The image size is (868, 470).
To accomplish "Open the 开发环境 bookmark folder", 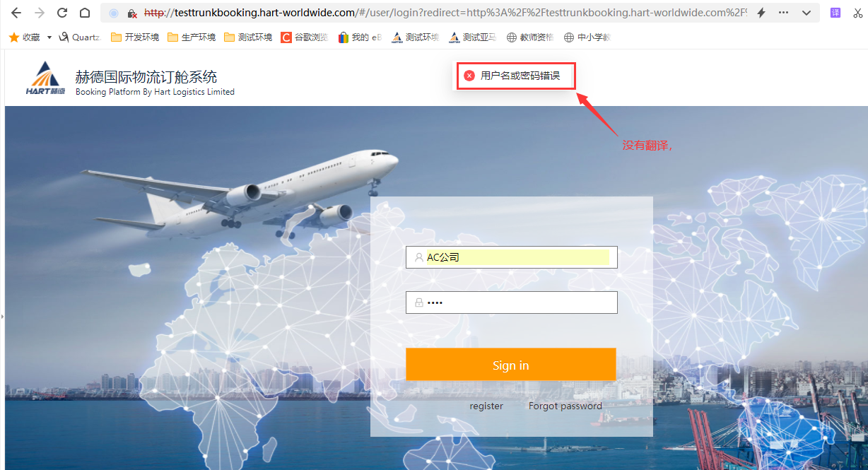I will tap(135, 37).
